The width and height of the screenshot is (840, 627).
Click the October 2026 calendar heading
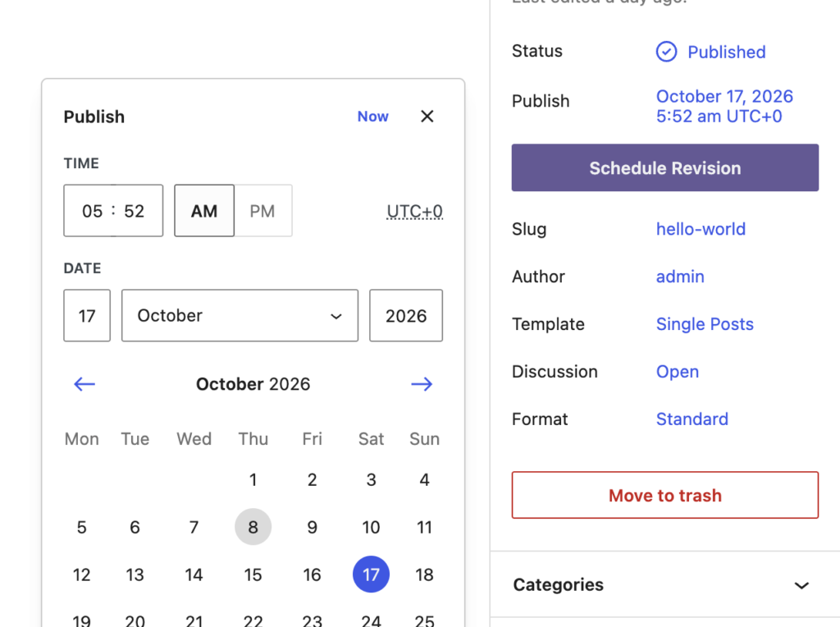pos(253,384)
